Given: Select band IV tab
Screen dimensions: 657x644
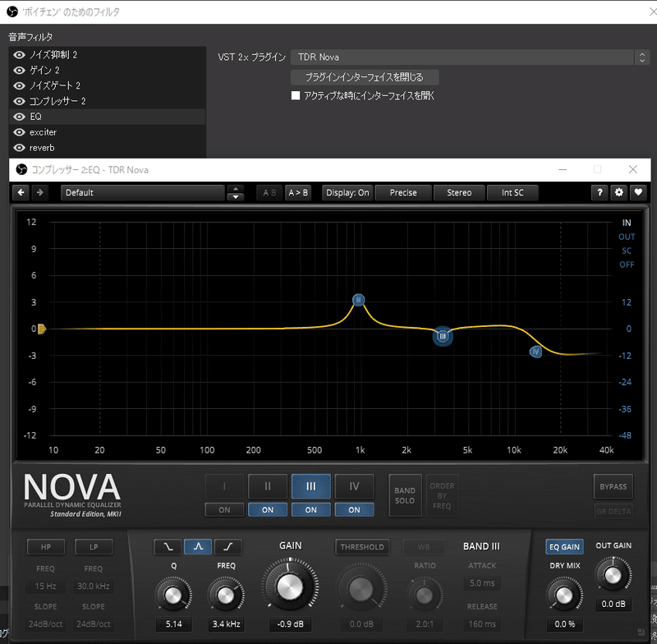Looking at the screenshot, I should pos(354,486).
